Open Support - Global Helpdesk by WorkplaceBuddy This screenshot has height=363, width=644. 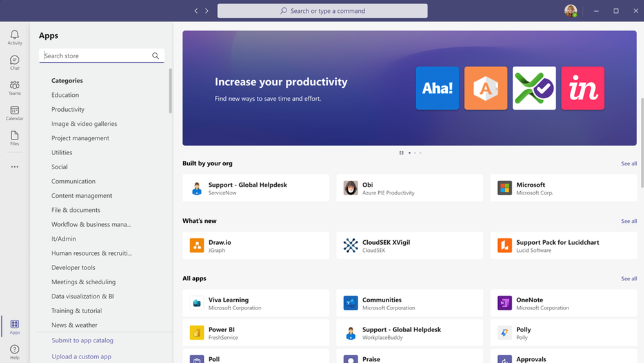point(410,333)
